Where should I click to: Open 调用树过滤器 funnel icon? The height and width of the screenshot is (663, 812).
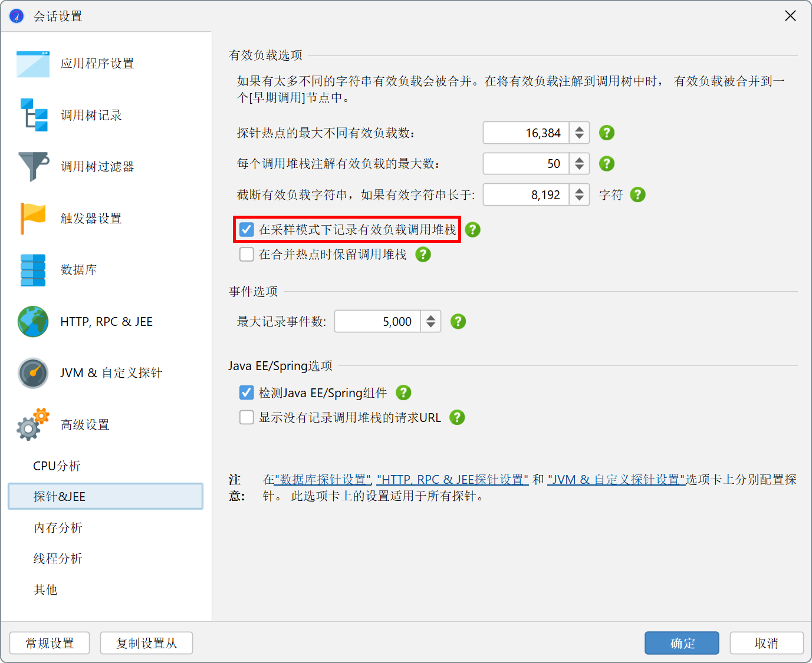click(x=34, y=167)
